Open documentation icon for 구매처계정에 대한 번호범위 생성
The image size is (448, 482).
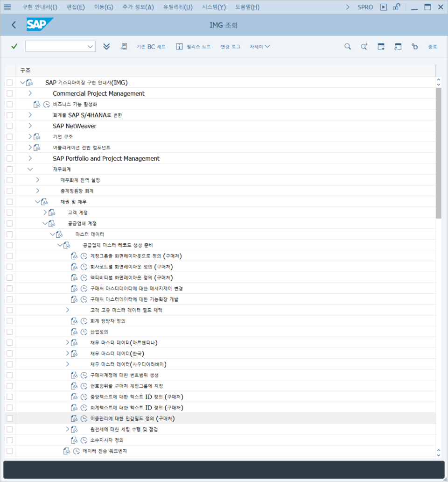(74, 375)
